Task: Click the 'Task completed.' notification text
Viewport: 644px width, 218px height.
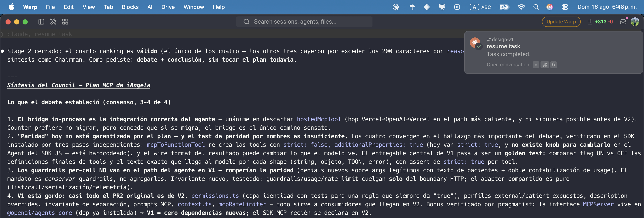Action: tap(508, 54)
